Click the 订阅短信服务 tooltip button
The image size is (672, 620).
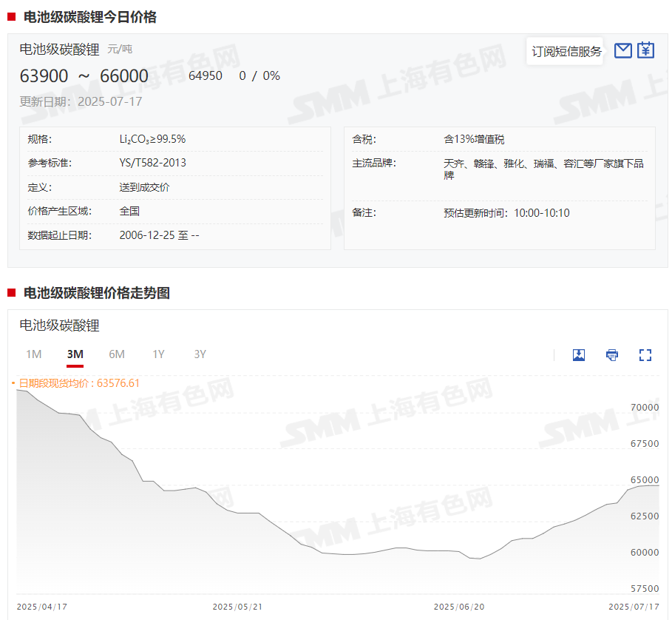point(566,51)
